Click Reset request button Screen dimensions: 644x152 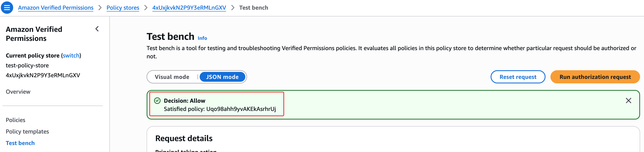click(518, 77)
